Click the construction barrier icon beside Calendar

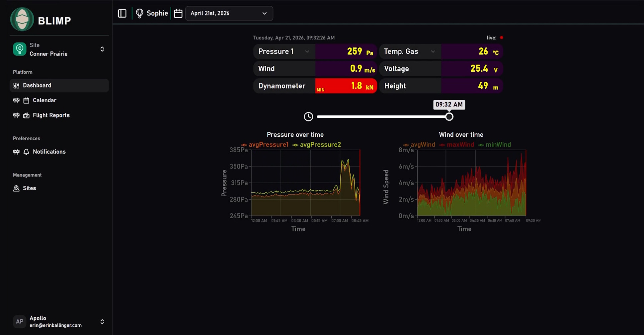click(x=16, y=100)
